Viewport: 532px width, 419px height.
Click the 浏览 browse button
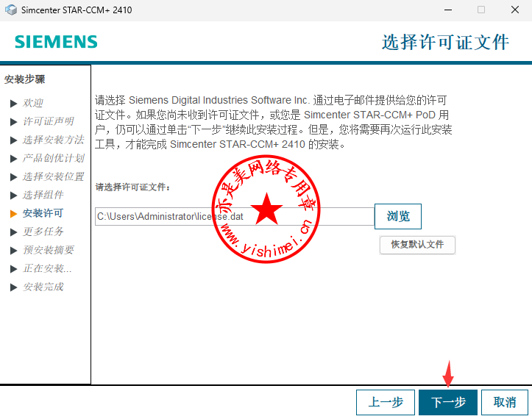tap(398, 216)
